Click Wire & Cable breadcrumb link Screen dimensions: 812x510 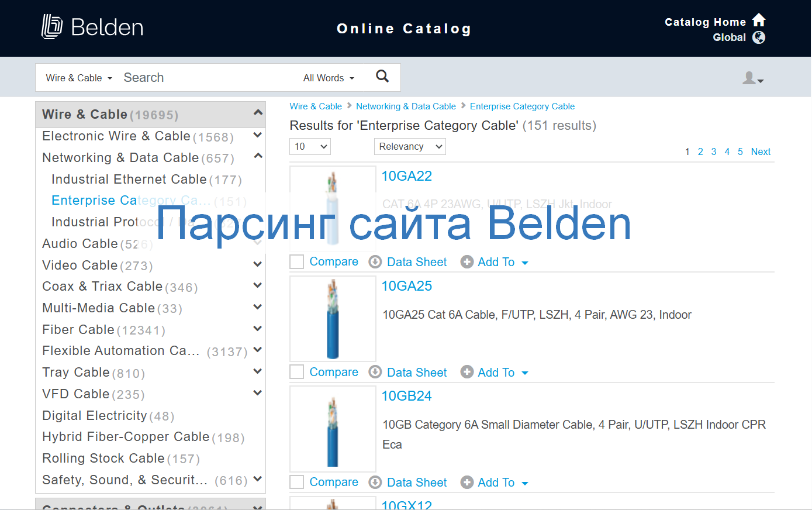pyautogui.click(x=316, y=106)
